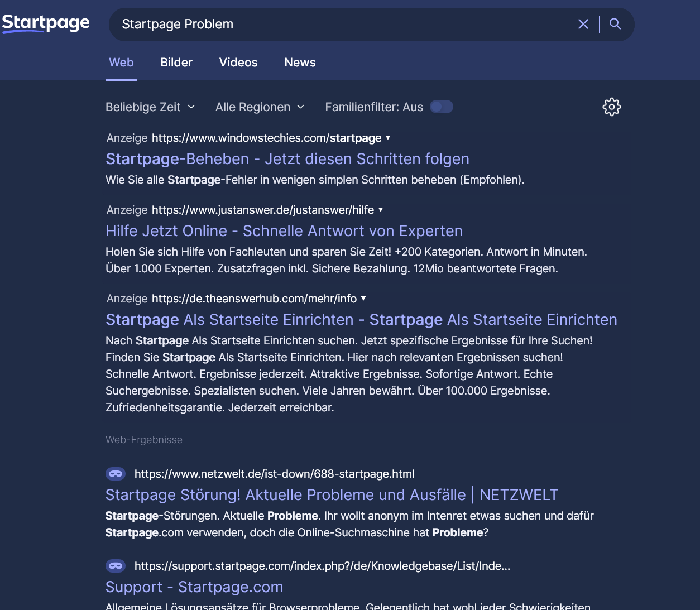700x610 pixels.
Task: Open 'Support - Startpage.com' result link
Action: [x=194, y=587]
